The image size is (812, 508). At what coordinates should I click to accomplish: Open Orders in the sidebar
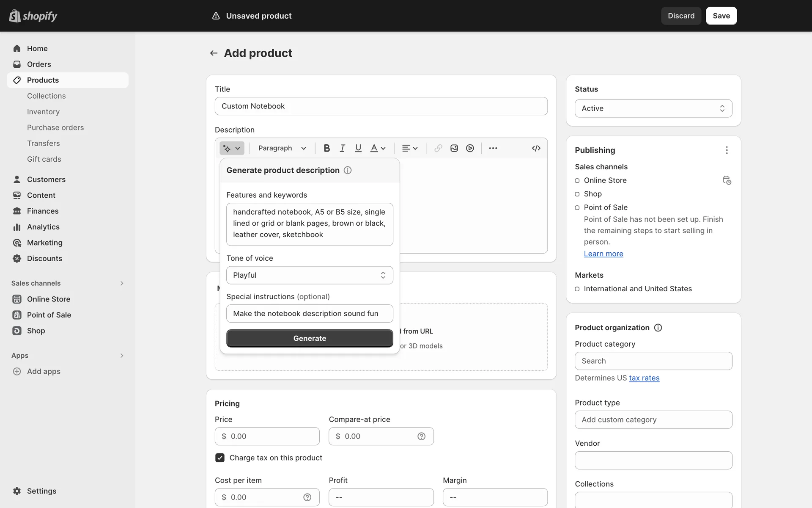pos(39,64)
